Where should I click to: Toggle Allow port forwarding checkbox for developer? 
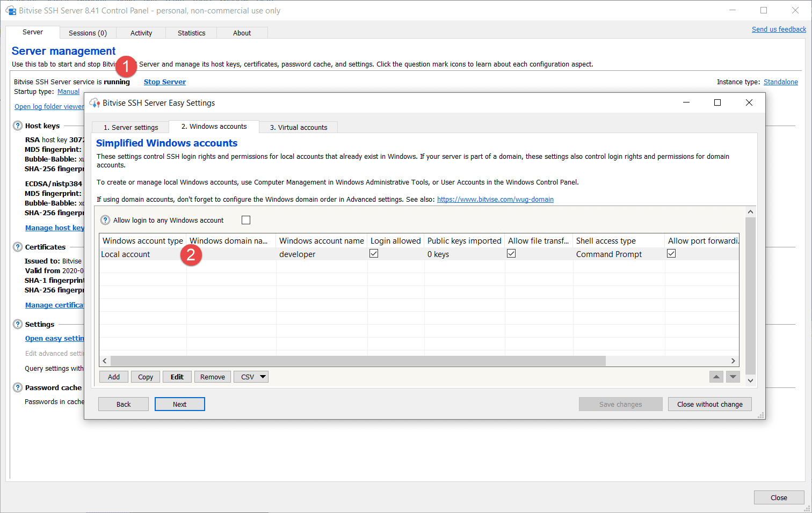pyautogui.click(x=671, y=253)
